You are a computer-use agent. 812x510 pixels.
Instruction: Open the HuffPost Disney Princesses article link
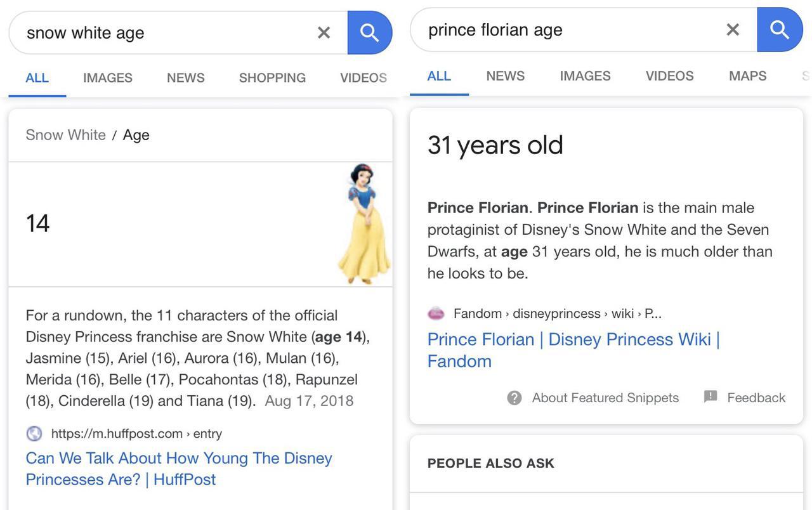pyautogui.click(x=178, y=468)
